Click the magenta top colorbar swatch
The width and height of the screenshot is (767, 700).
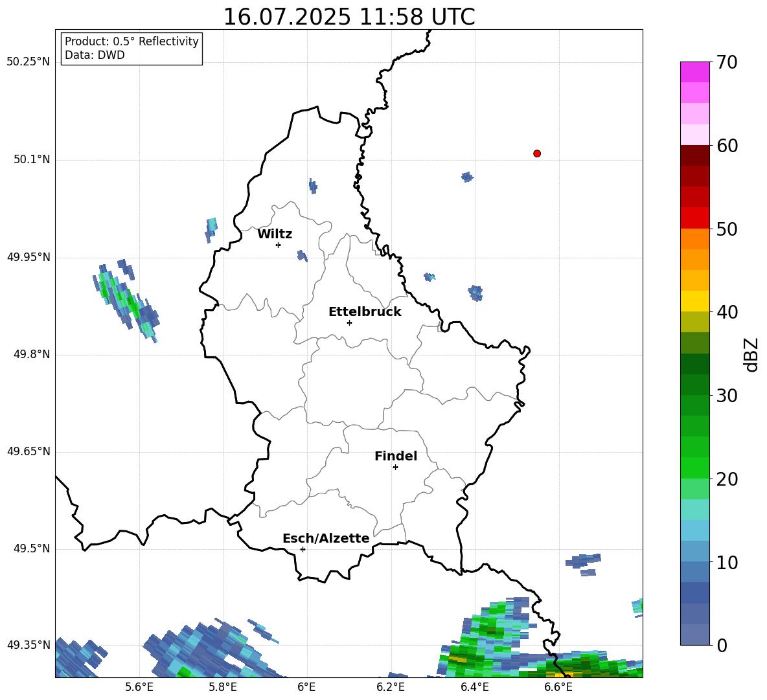(x=694, y=72)
